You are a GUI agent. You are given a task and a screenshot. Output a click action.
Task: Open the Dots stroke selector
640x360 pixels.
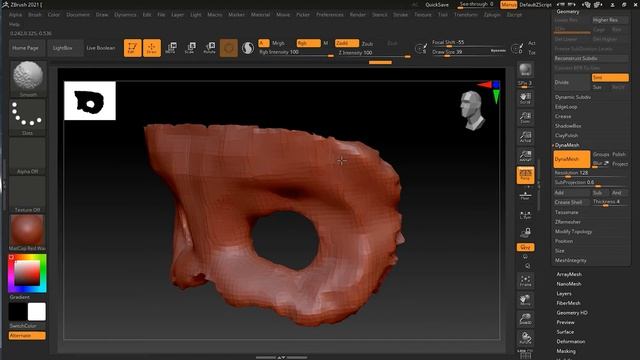28,117
